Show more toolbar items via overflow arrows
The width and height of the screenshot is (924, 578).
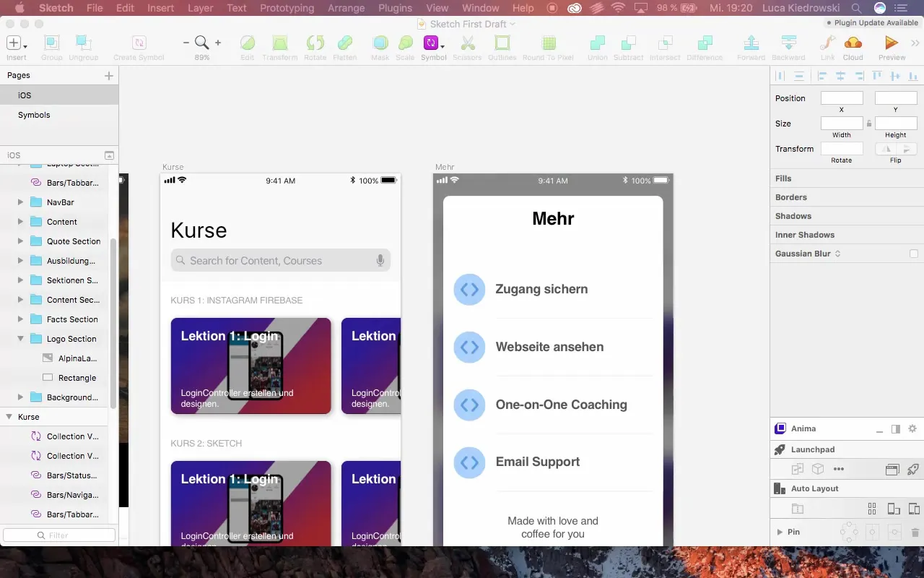(916, 43)
